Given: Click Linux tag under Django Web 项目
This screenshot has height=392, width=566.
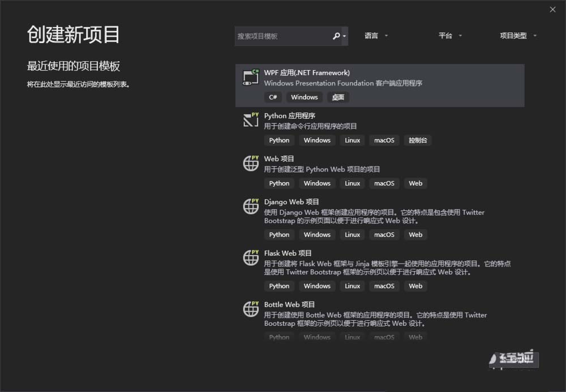Looking at the screenshot, I should tap(352, 234).
